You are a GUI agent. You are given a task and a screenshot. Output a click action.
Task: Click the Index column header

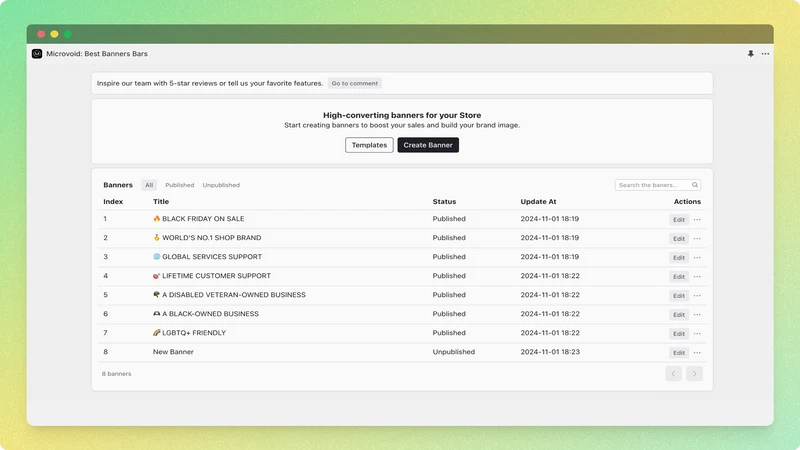click(x=113, y=202)
